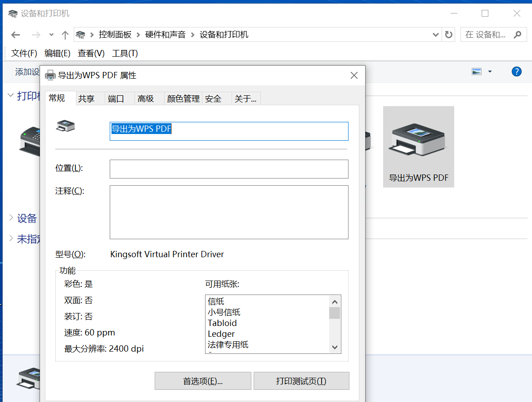Image resolution: width=532 pixels, height=402 pixels.
Task: Go up to 硬件和声音 using the up arrow
Action: coord(64,34)
